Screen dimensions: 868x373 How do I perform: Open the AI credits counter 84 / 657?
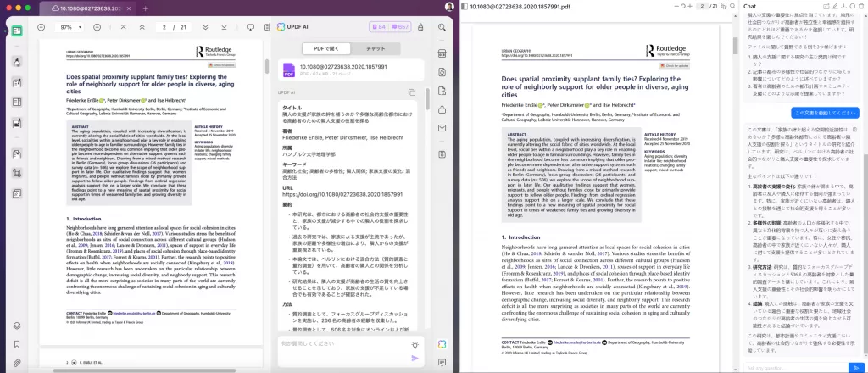click(390, 27)
